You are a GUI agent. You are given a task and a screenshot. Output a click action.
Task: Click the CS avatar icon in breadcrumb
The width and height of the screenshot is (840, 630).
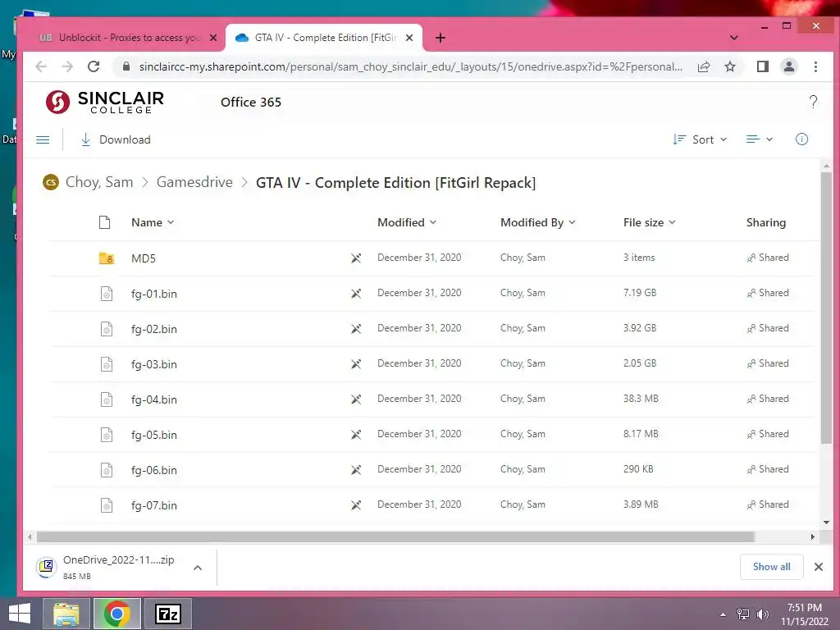(x=51, y=182)
